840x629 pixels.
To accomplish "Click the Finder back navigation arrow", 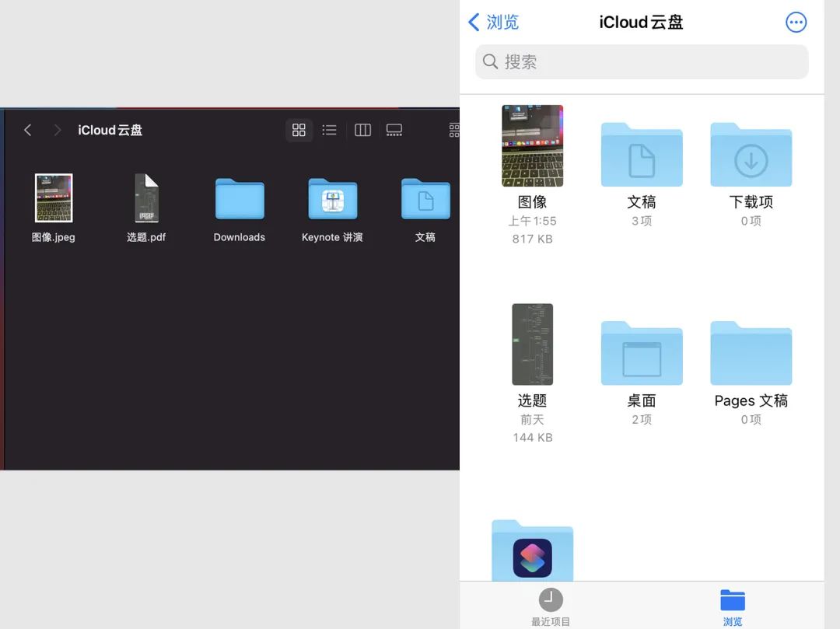I will tap(27, 130).
